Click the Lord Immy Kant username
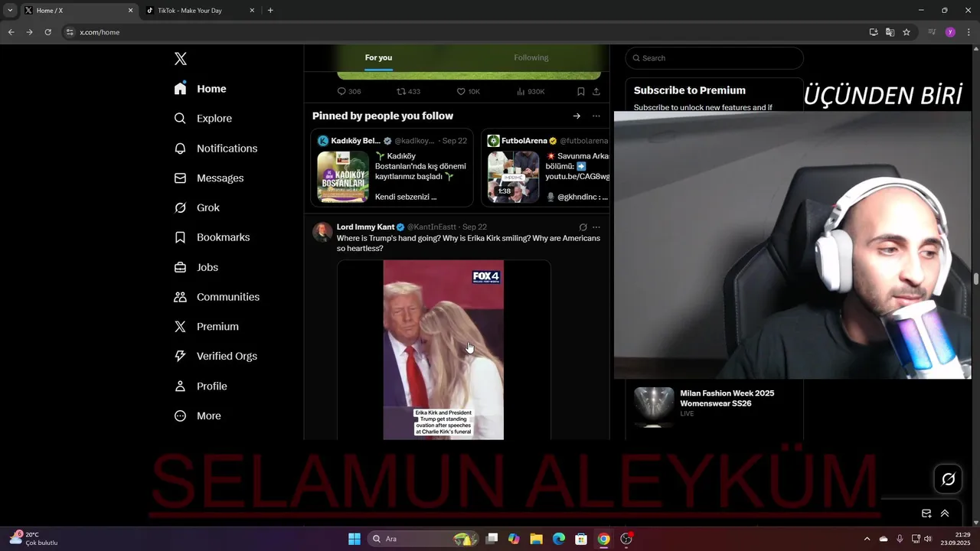 (x=365, y=227)
